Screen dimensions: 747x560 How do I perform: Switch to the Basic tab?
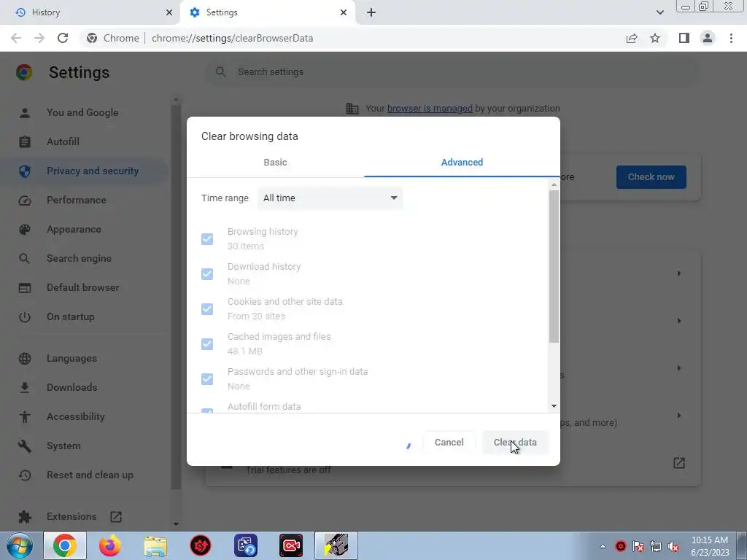pyautogui.click(x=275, y=163)
